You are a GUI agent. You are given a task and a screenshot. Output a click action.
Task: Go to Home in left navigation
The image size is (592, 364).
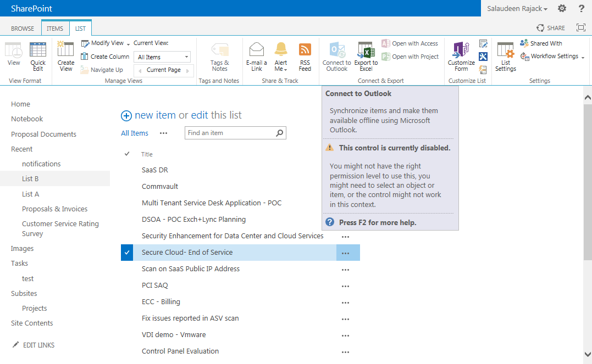pos(20,104)
